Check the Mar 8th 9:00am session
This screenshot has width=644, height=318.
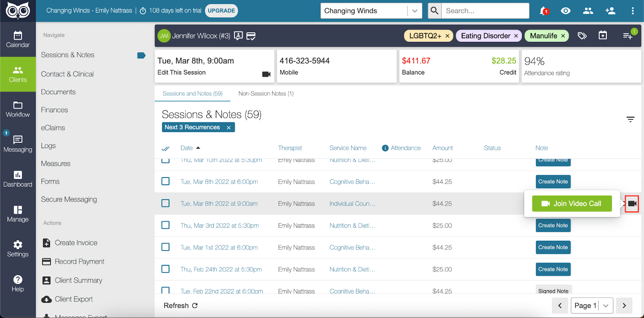click(x=165, y=203)
